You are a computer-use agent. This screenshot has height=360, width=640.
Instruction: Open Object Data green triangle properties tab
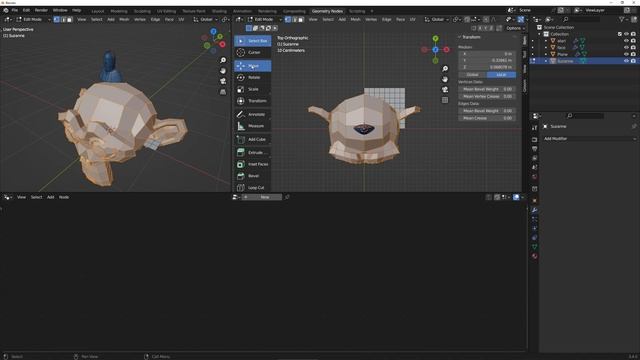point(534,247)
